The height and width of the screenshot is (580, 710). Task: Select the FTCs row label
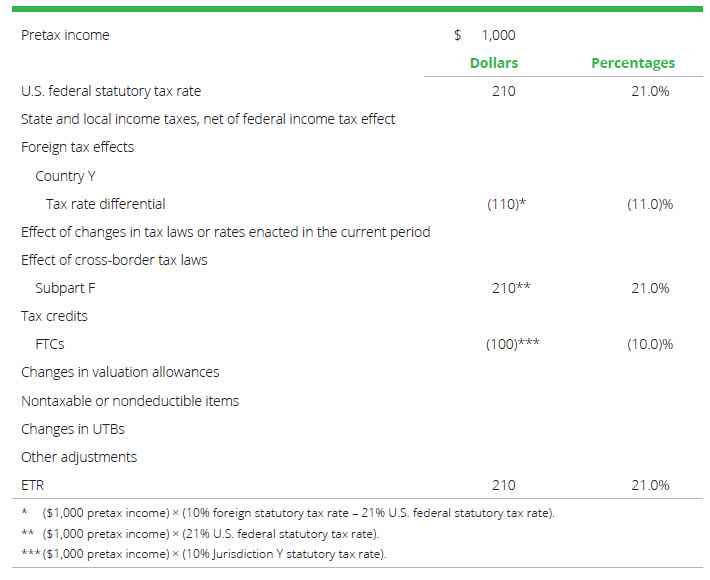click(50, 344)
